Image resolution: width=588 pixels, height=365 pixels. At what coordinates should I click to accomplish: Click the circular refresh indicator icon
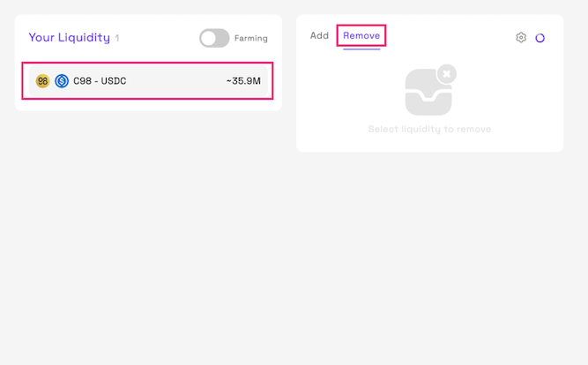point(540,38)
